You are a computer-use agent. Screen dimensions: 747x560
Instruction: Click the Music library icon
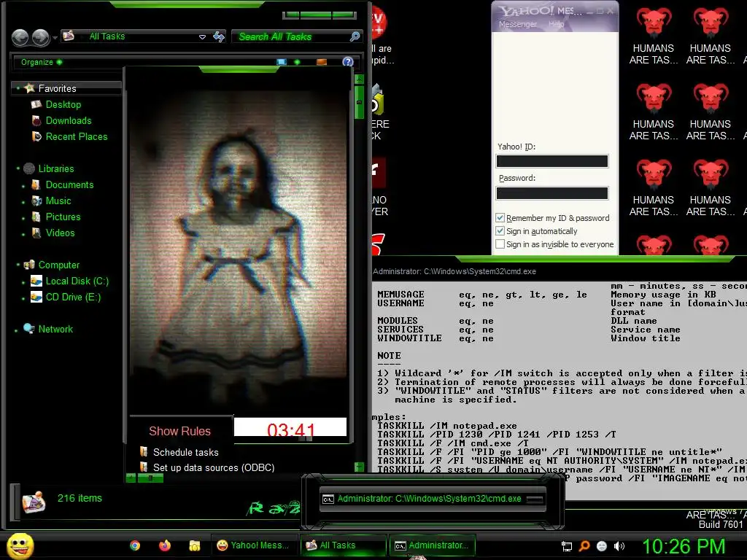coord(36,201)
